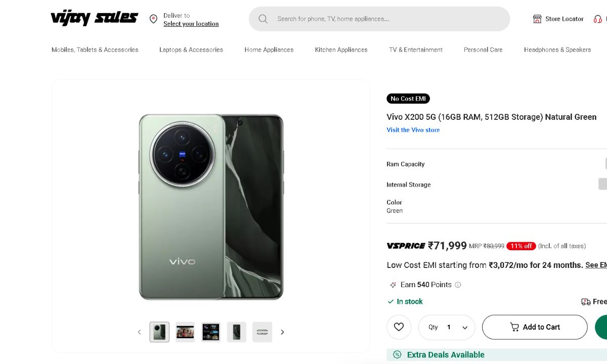
Task: Select the fifth product thumbnail side view
Action: (262, 332)
